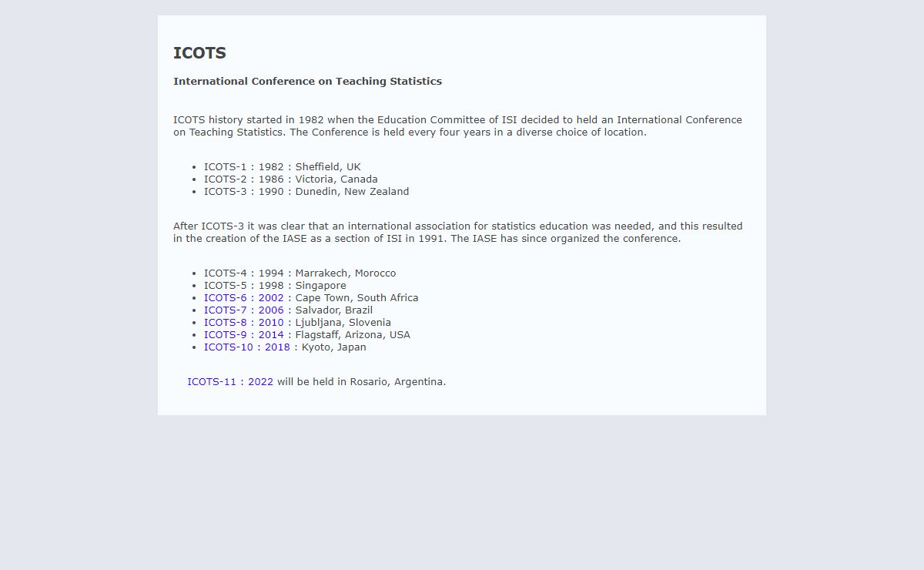Visit the ICOTS-9 : 2014 link
The width and height of the screenshot is (924, 570).
coord(244,334)
